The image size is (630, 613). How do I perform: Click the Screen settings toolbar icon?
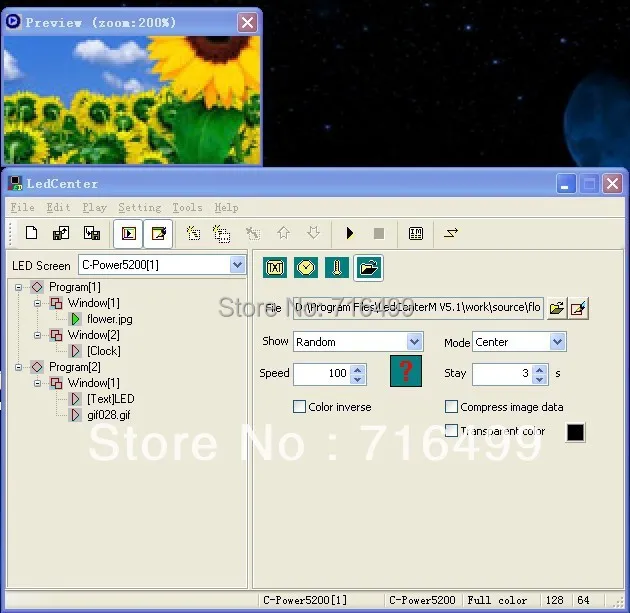415,233
